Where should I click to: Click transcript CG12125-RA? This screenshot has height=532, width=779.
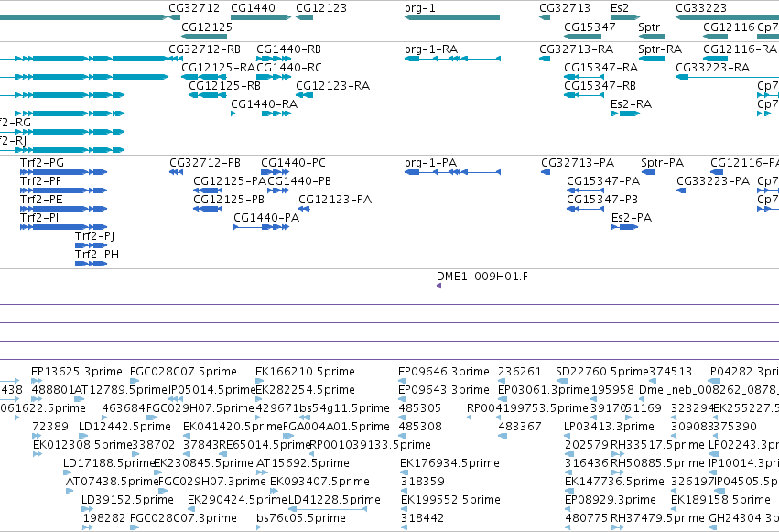204,77
